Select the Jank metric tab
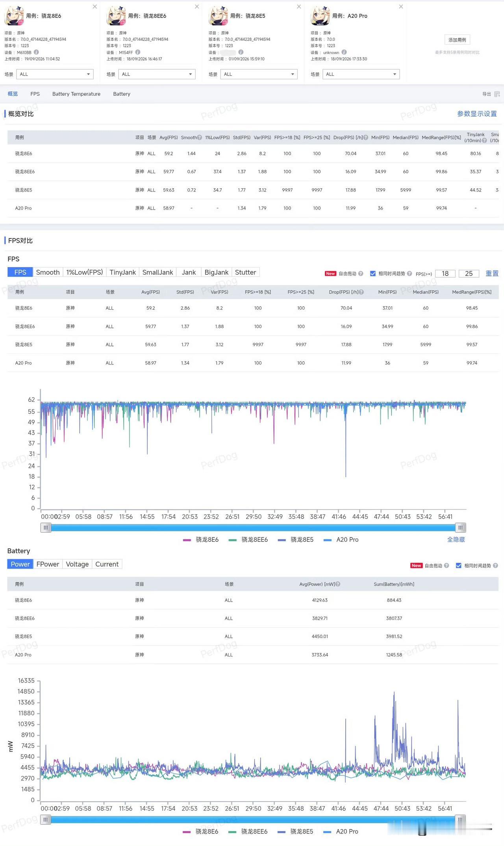The height and width of the screenshot is (846, 504). pyautogui.click(x=189, y=272)
